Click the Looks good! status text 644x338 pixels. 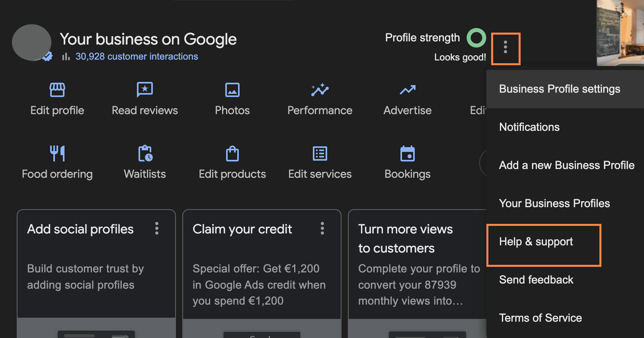(x=460, y=57)
